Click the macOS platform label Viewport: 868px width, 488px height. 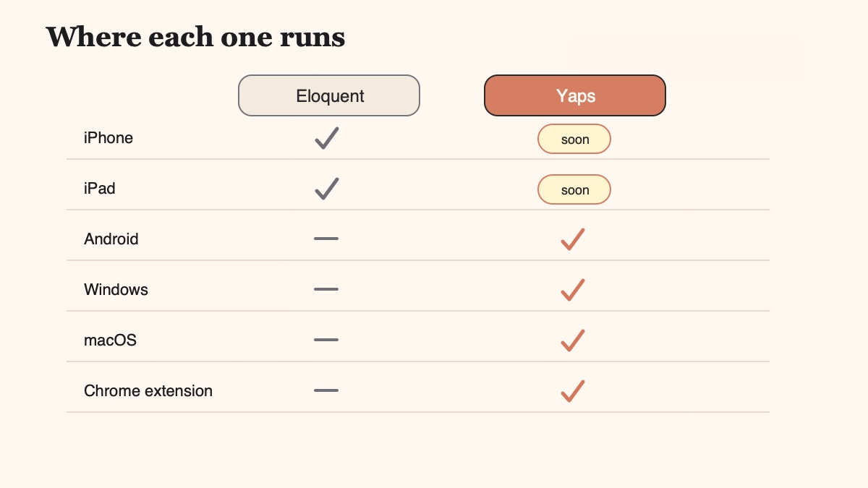point(110,340)
